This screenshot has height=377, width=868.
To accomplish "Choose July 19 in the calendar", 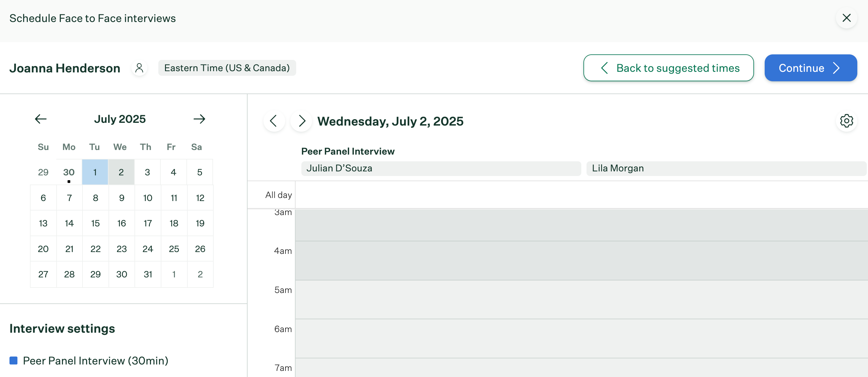I will [200, 223].
